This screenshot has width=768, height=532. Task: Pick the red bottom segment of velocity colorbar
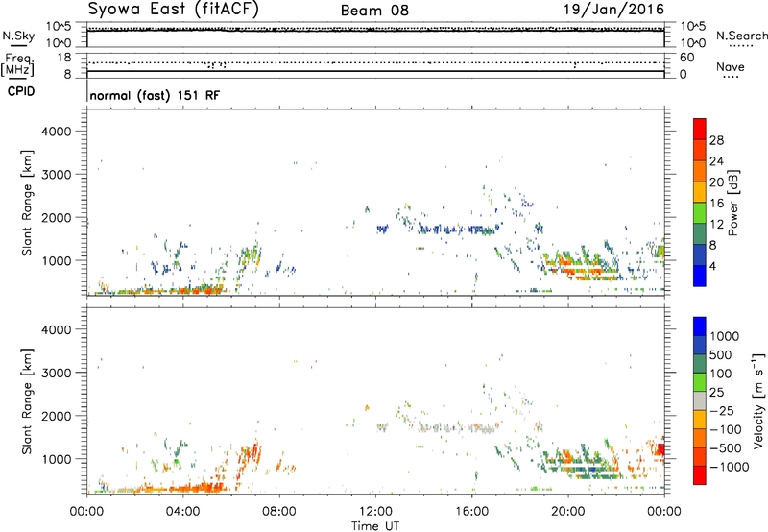click(x=700, y=475)
